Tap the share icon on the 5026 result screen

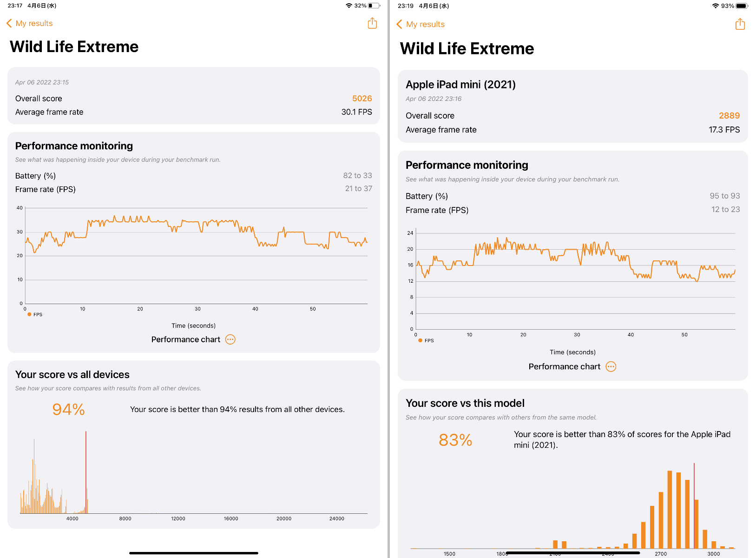372,23
